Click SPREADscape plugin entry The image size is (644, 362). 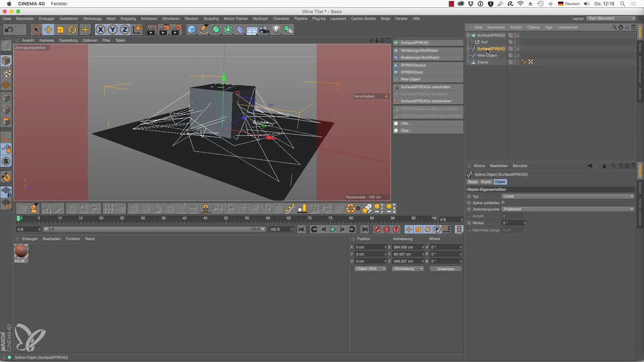click(428, 65)
